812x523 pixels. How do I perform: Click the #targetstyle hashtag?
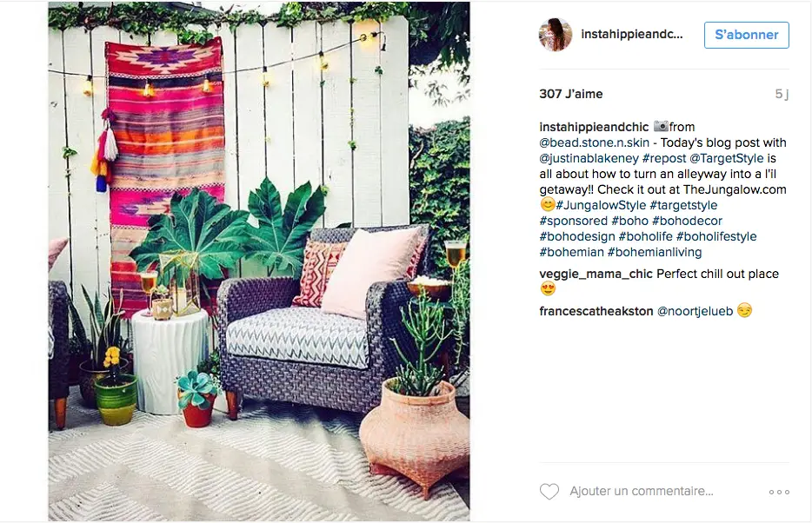tap(683, 205)
